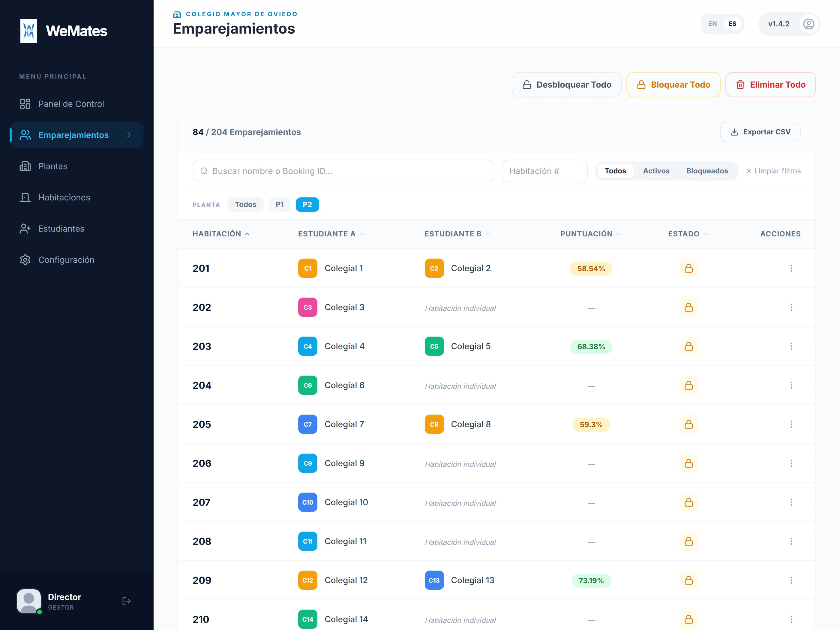840x630 pixels.
Task: Filter by planta P1
Action: pyautogui.click(x=280, y=205)
